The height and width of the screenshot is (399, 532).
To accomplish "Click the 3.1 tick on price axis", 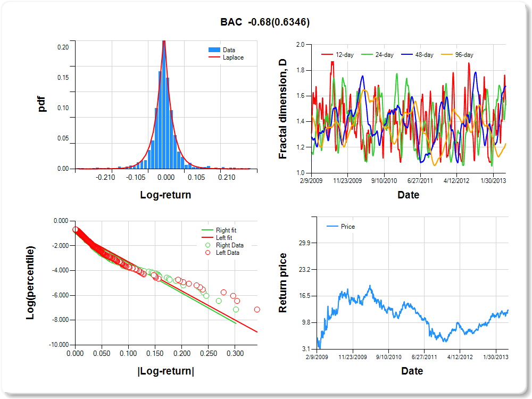I will [306, 349].
